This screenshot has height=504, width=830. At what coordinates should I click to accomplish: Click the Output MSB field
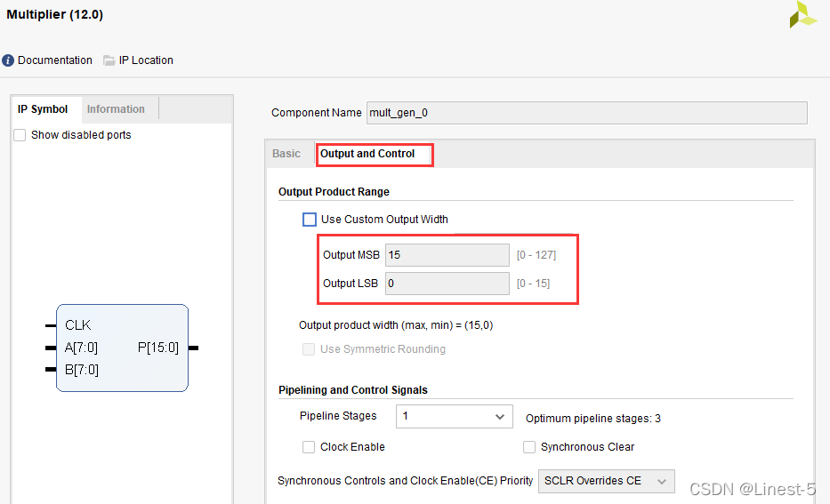click(x=447, y=255)
